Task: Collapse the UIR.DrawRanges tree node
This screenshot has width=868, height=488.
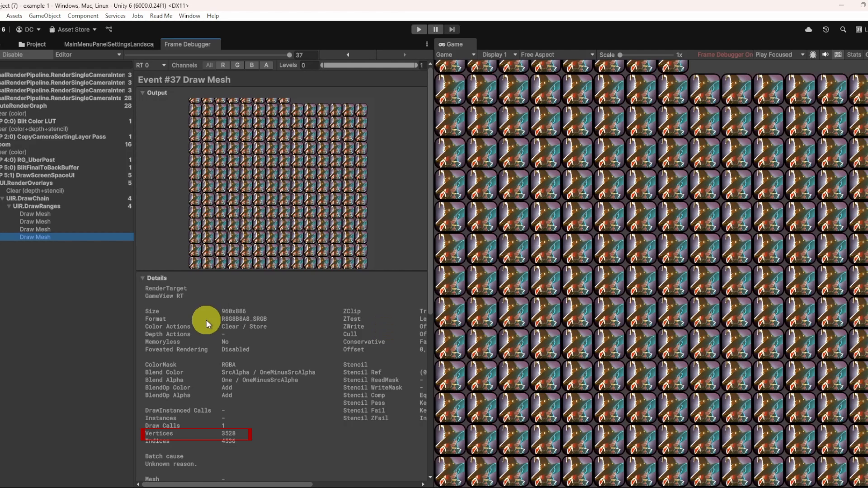Action: click(x=10, y=206)
